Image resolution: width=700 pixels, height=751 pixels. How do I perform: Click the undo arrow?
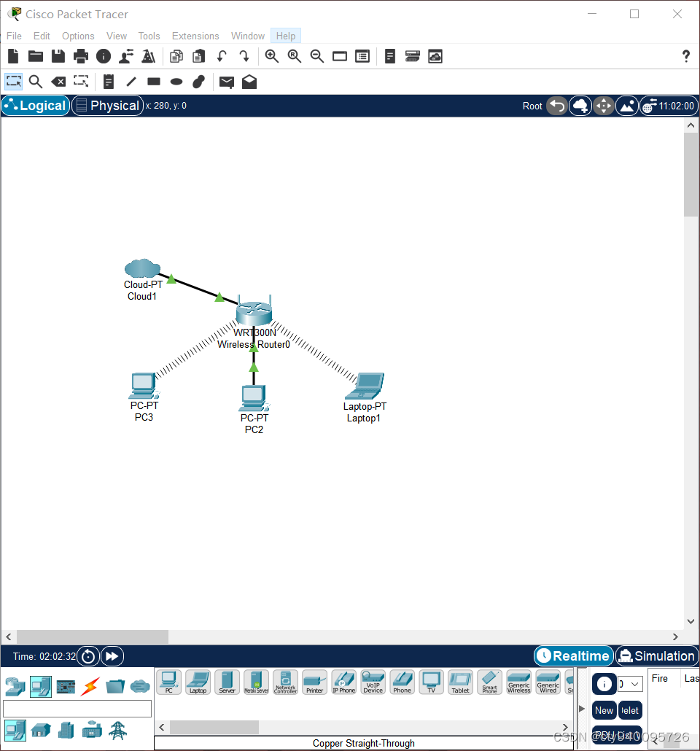222,57
